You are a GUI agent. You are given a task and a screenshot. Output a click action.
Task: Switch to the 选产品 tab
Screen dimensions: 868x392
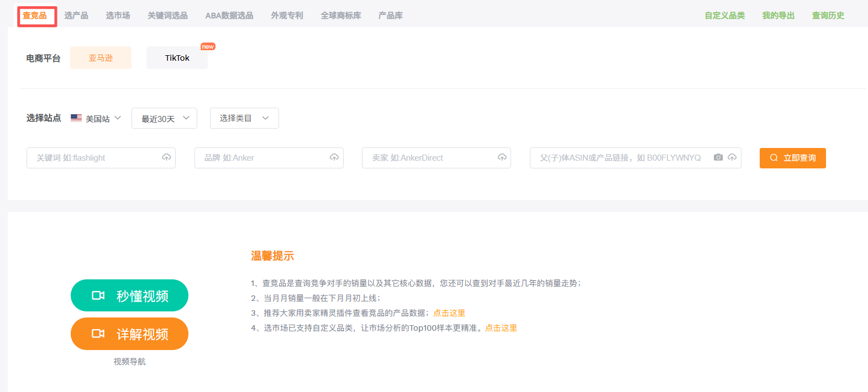coord(76,15)
